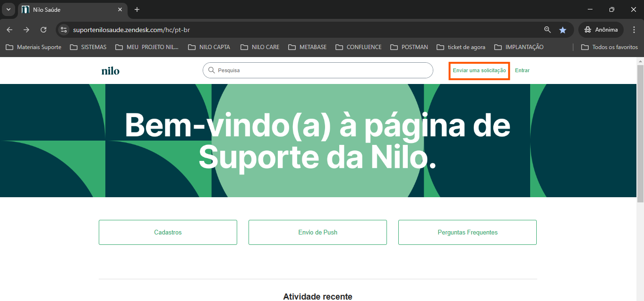The width and height of the screenshot is (644, 301).
Task: Go back with the browser back arrow
Action: (x=9, y=30)
